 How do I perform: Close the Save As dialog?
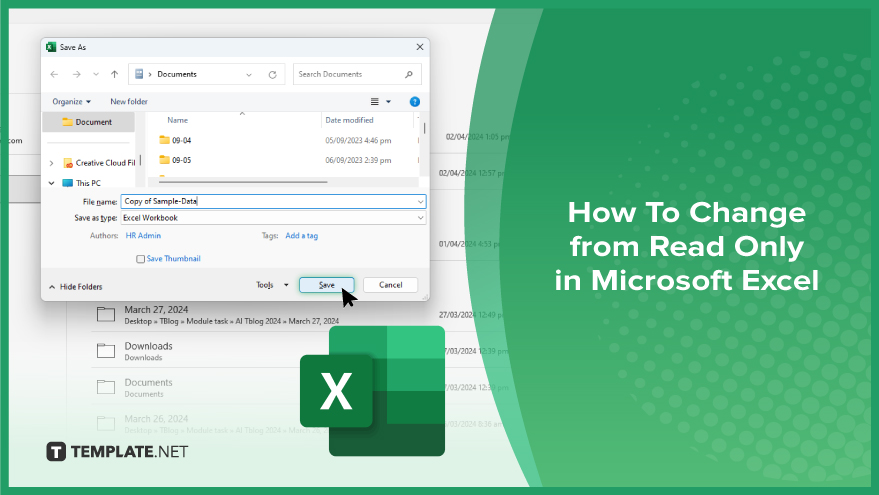[x=420, y=47]
